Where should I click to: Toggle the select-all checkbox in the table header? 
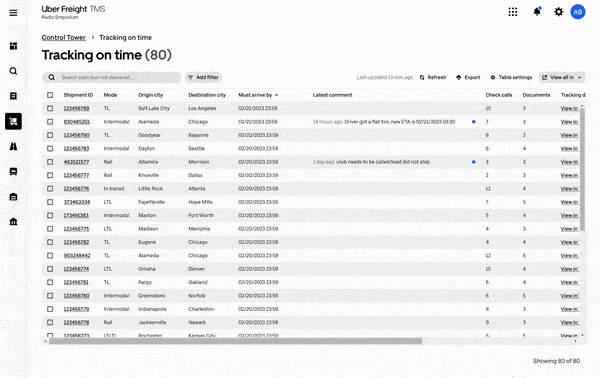[50, 95]
